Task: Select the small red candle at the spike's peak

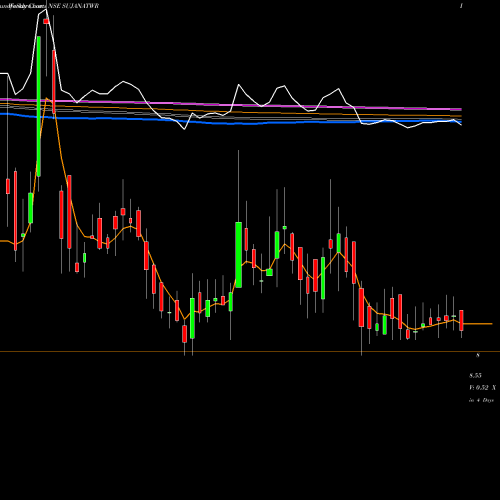Action: pyautogui.click(x=46, y=21)
